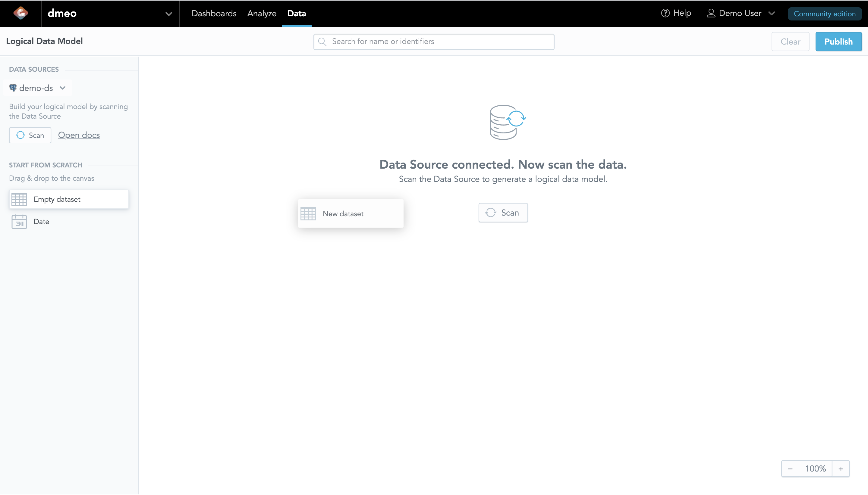Click the Date calendar icon

[19, 222]
